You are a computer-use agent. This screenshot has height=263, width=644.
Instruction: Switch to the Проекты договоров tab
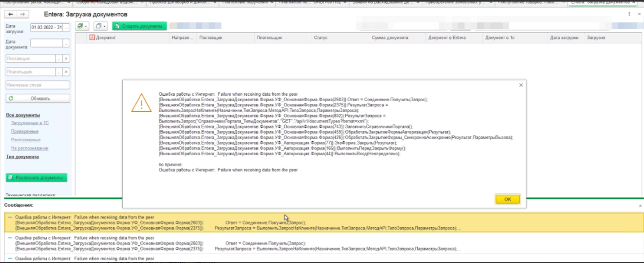click(182, 2)
